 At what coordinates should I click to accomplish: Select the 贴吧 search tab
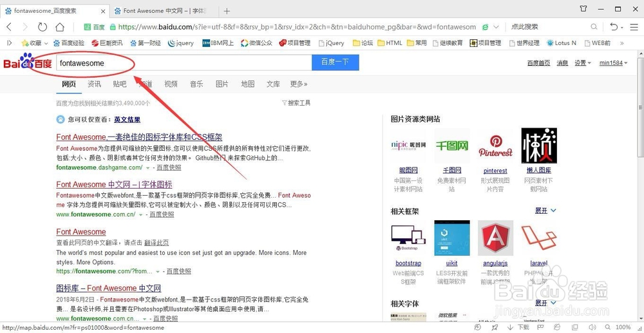pos(120,84)
